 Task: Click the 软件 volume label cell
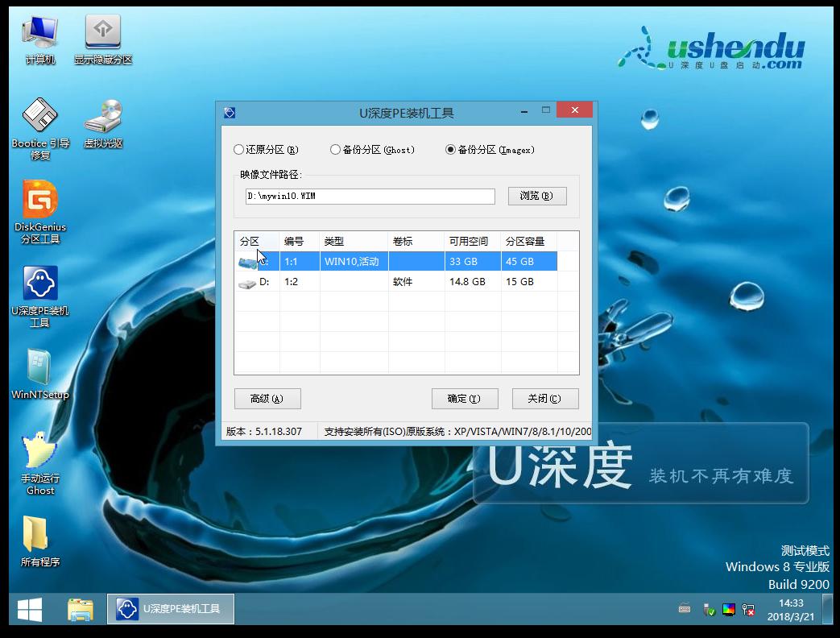pyautogui.click(x=416, y=282)
